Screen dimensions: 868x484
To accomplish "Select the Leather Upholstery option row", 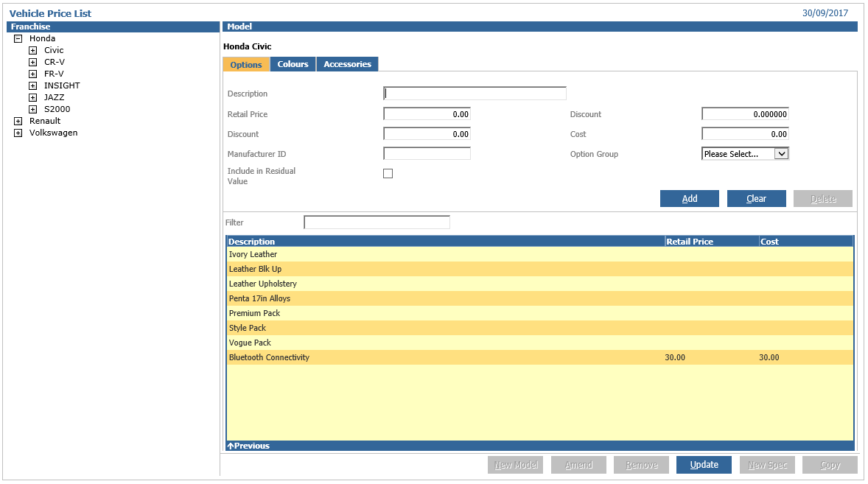I will (x=539, y=284).
